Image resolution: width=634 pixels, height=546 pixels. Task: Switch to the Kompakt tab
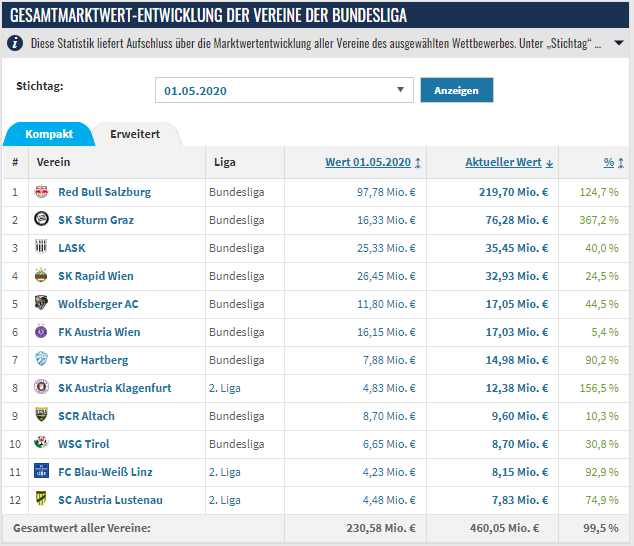(x=49, y=134)
